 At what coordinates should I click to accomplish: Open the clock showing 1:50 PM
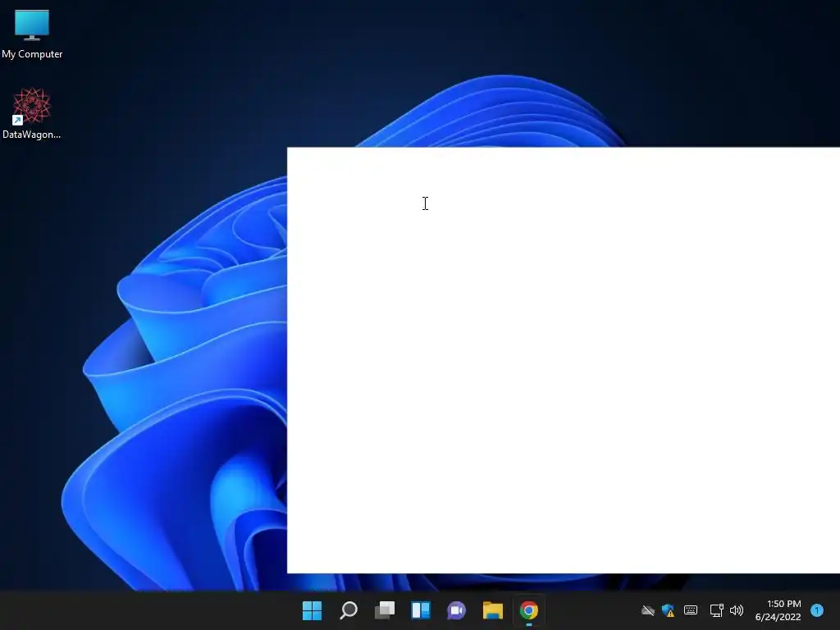(778, 610)
